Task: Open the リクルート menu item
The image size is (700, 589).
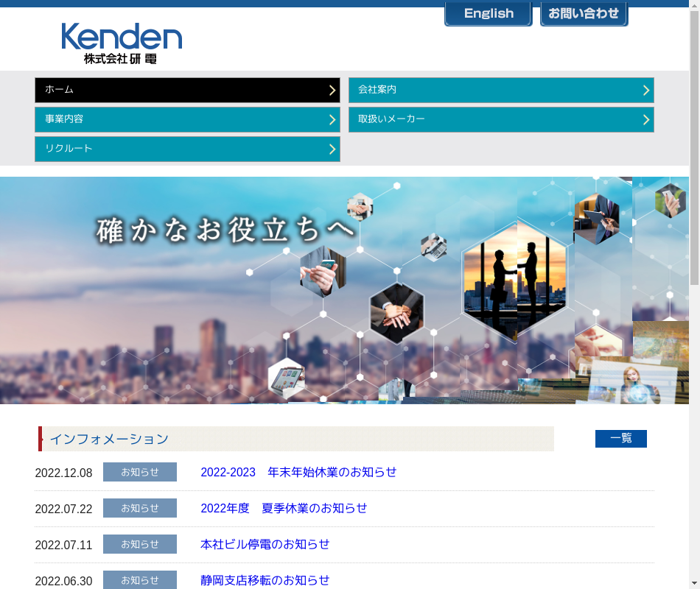Action: coord(187,149)
